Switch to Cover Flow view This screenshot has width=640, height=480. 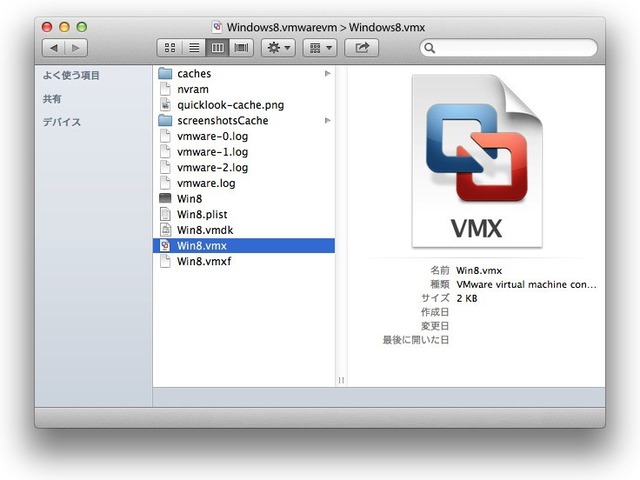pyautogui.click(x=242, y=48)
